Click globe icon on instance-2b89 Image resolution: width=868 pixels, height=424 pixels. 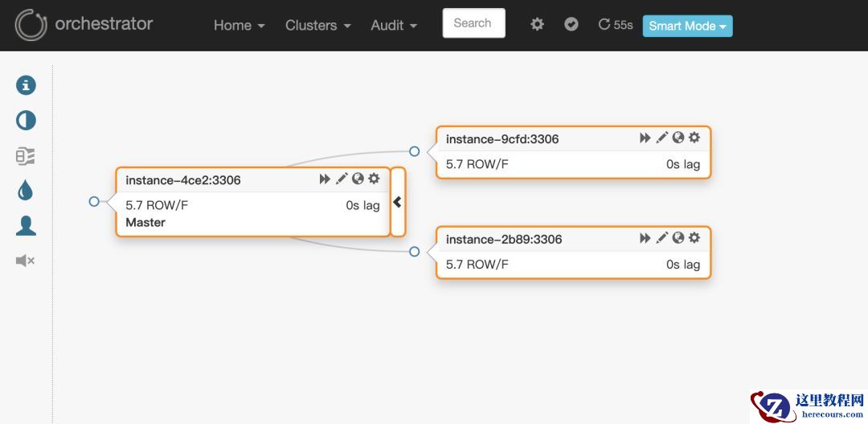678,238
